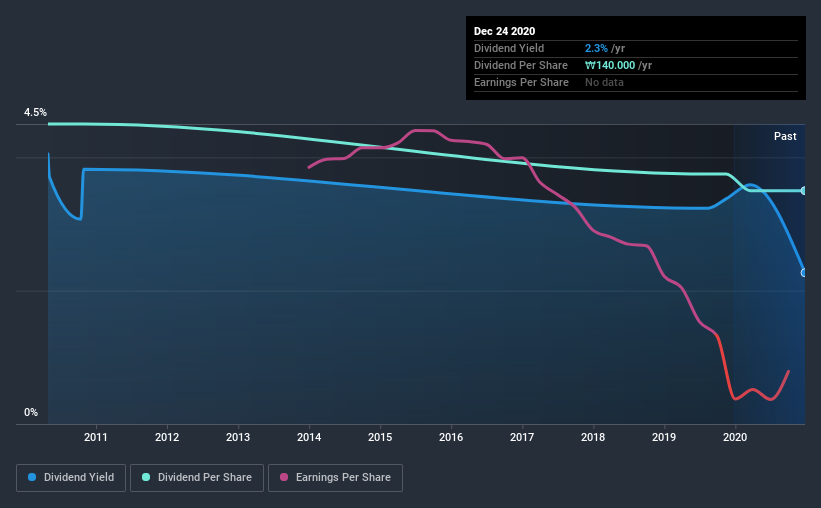Click the 2011 x-axis label
Viewport: 821px width, 508px height.
pos(96,437)
